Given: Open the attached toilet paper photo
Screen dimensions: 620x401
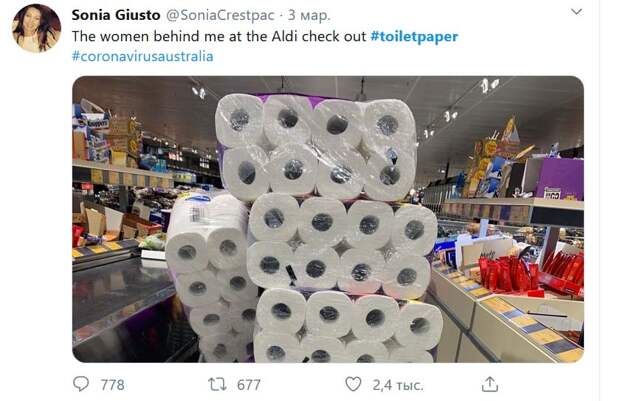Looking at the screenshot, I should 328,219.
